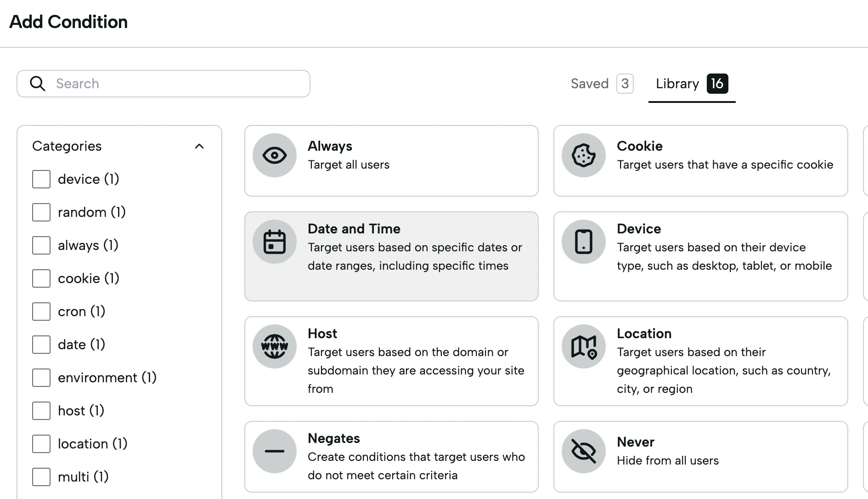
Task: Toggle the environment category checkbox
Action: tap(41, 378)
